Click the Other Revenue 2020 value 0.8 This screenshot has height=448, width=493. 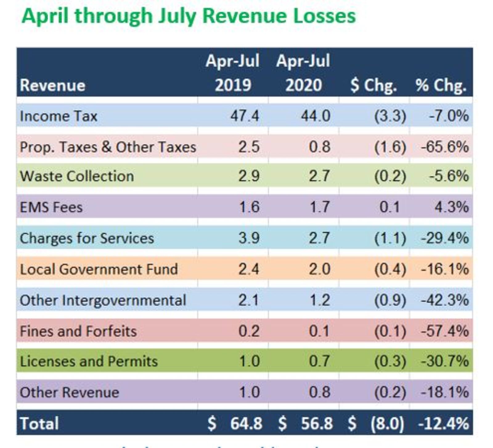tap(320, 392)
